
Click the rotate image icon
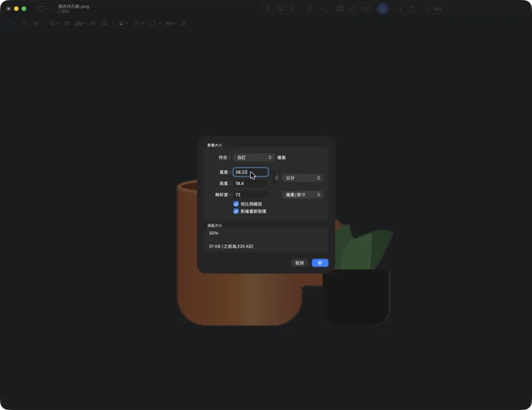pyautogui.click(x=353, y=9)
